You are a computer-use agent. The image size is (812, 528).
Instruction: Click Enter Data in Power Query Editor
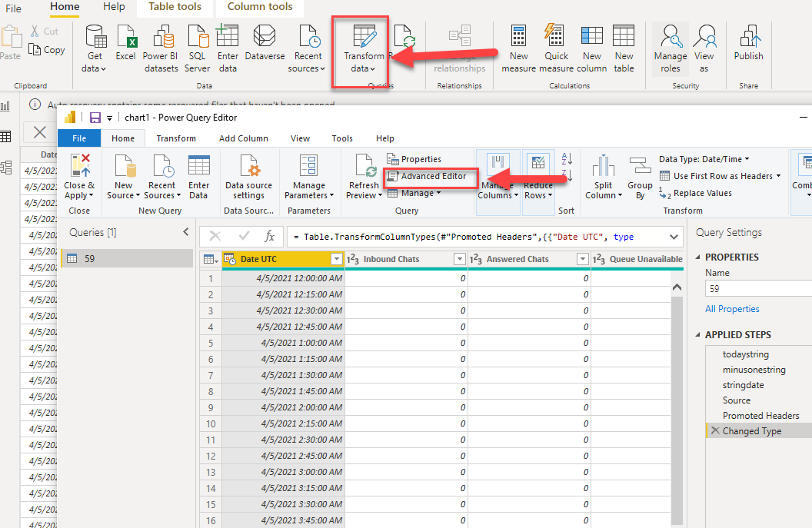point(199,177)
